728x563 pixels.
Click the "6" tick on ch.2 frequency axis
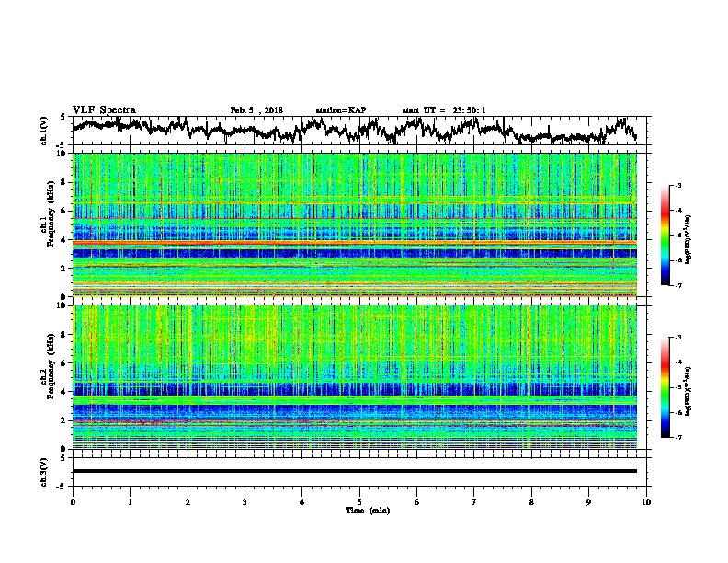click(x=64, y=362)
